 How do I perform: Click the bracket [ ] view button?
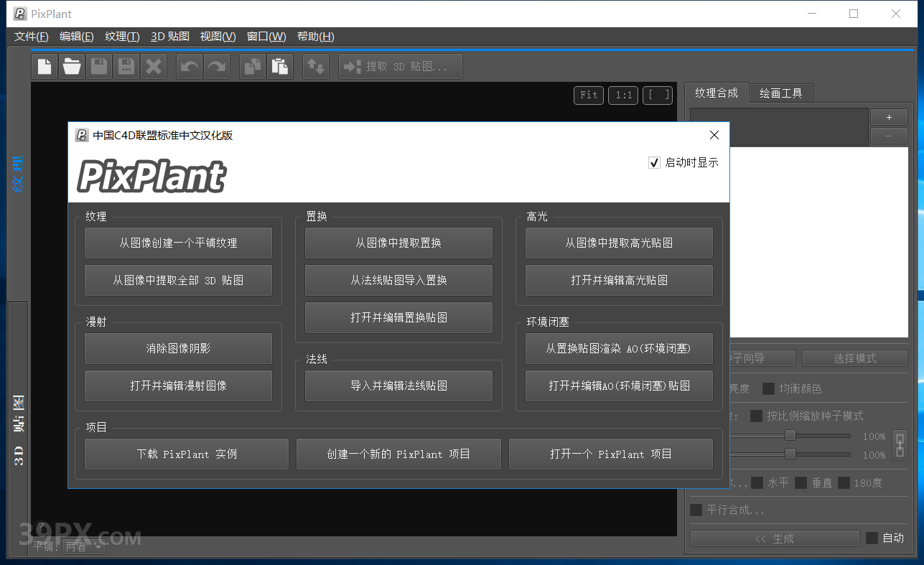tap(658, 95)
